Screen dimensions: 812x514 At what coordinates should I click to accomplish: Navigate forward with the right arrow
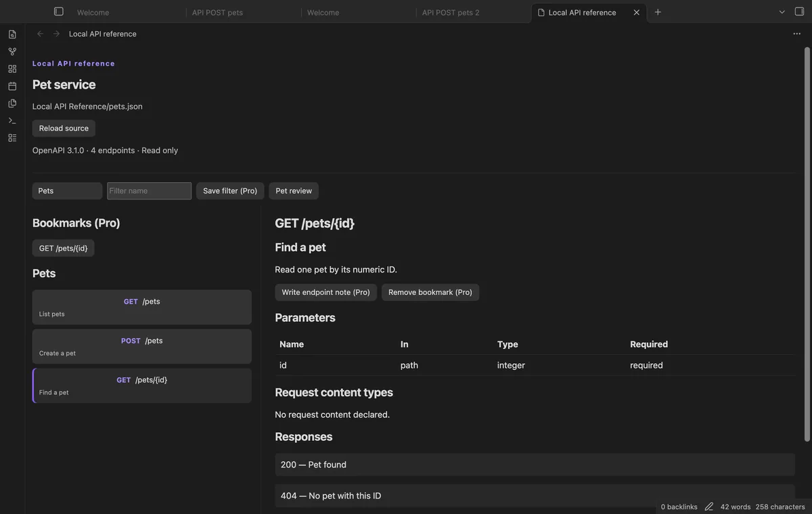pos(56,34)
